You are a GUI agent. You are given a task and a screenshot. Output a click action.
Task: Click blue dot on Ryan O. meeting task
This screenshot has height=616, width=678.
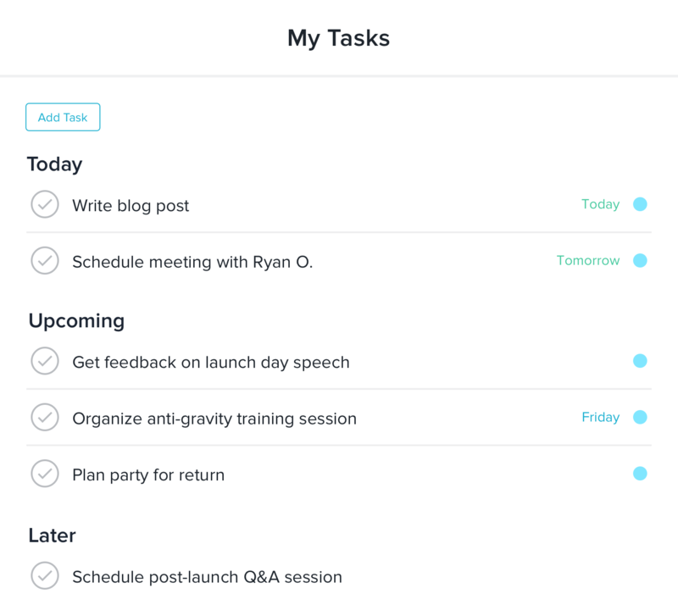pos(640,260)
